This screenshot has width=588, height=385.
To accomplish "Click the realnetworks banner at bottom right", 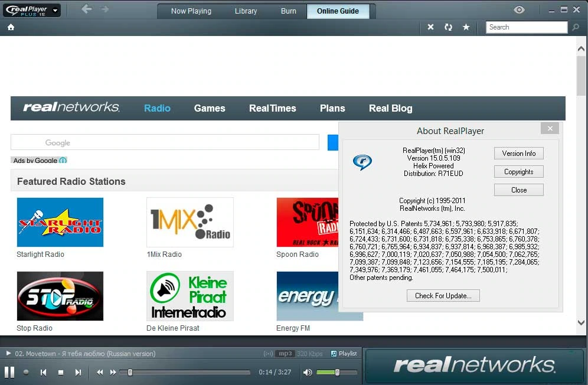I will click(475, 365).
